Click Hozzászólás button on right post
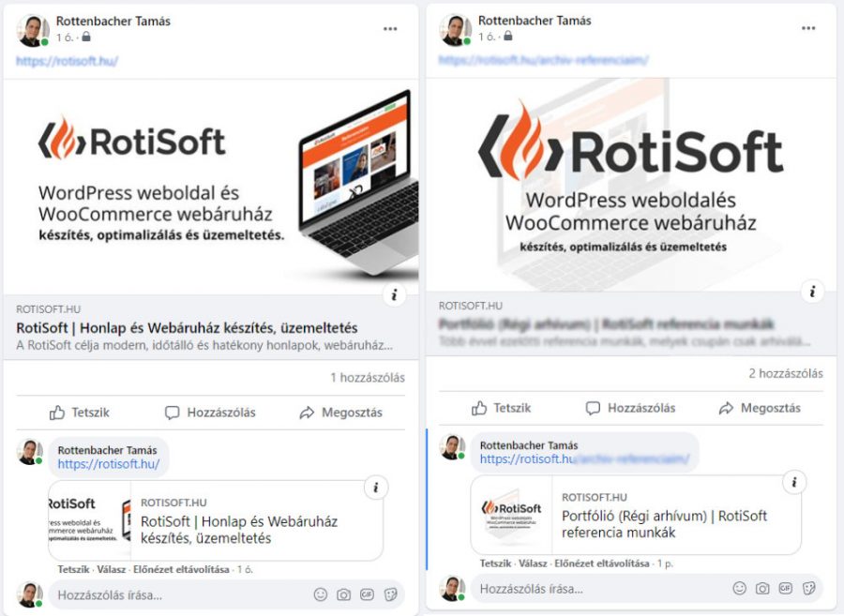The image size is (844, 616). click(630, 408)
